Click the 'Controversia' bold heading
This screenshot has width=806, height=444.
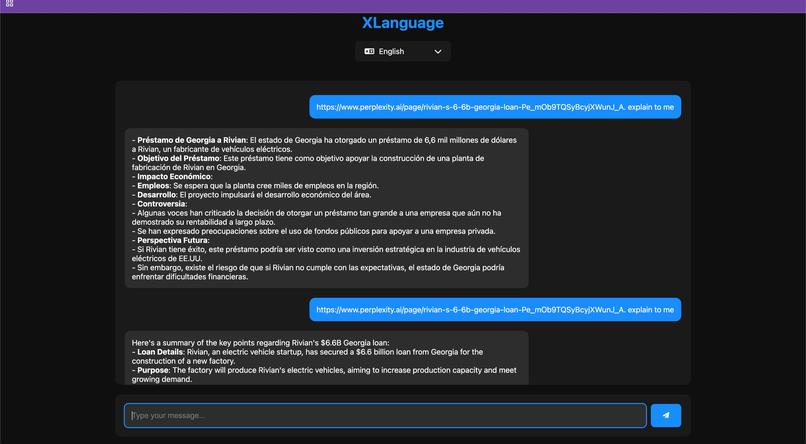coord(161,204)
